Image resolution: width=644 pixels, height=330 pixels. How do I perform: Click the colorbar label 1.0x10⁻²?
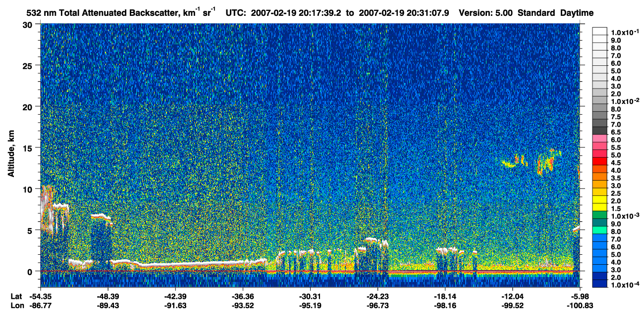click(625, 101)
